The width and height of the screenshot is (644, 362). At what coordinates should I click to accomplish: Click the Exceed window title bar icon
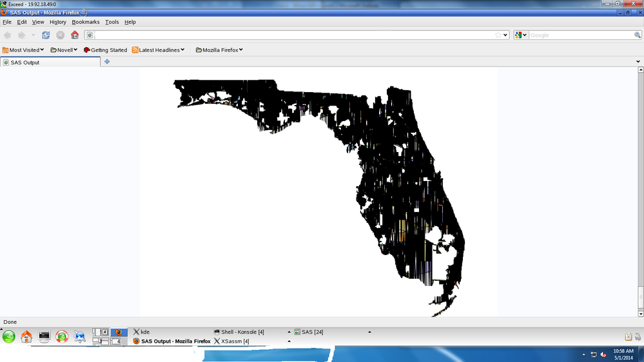pos(3,4)
